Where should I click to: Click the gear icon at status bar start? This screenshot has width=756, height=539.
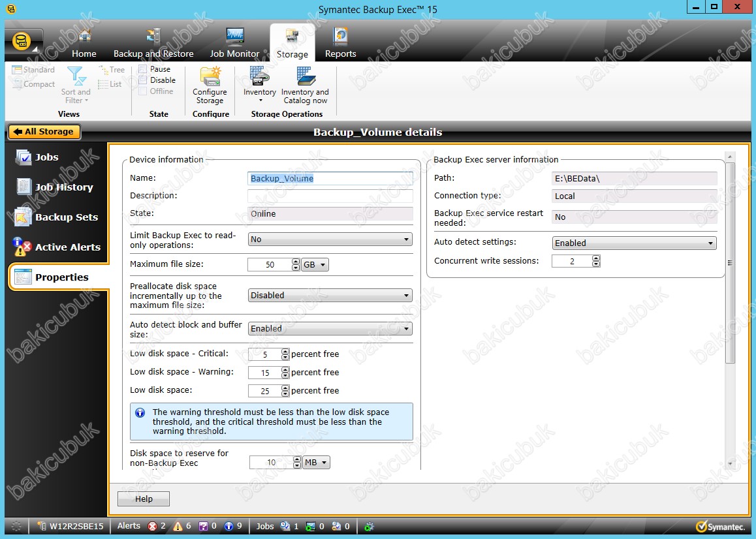(16, 526)
